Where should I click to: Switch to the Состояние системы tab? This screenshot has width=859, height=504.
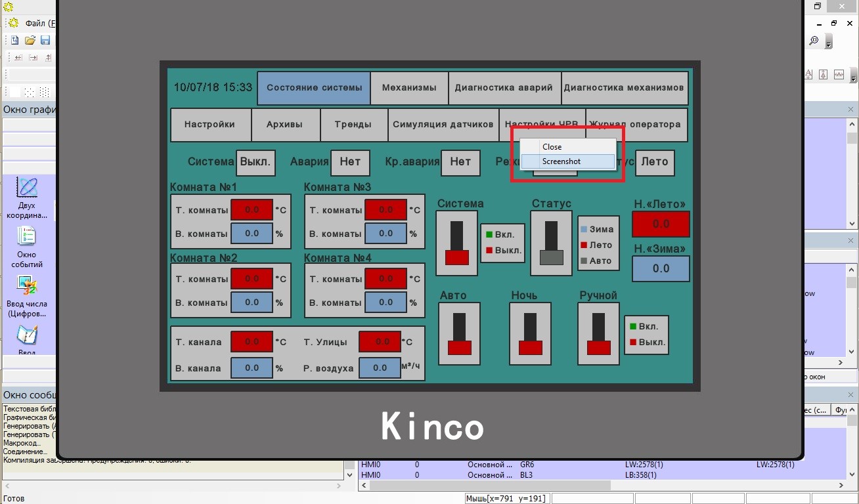pos(314,88)
